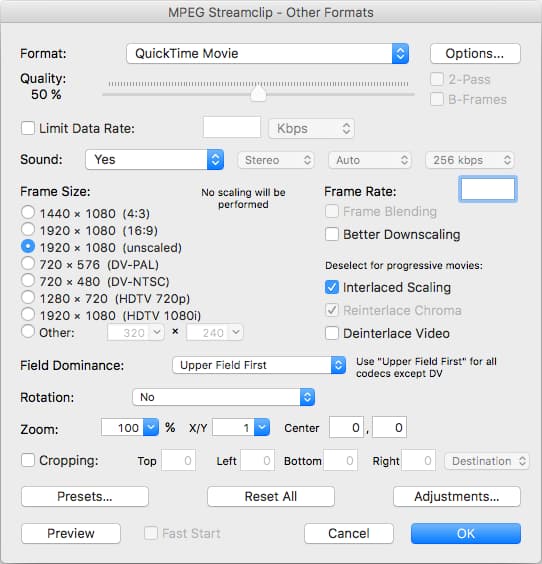
Task: Open the 256 kbps audio bitrate dropdown
Action: pyautogui.click(x=469, y=160)
